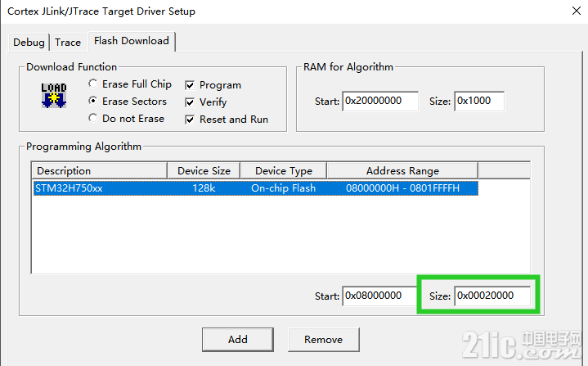Viewport: 588px width, 366px height.
Task: Click the Add button
Action: click(238, 339)
